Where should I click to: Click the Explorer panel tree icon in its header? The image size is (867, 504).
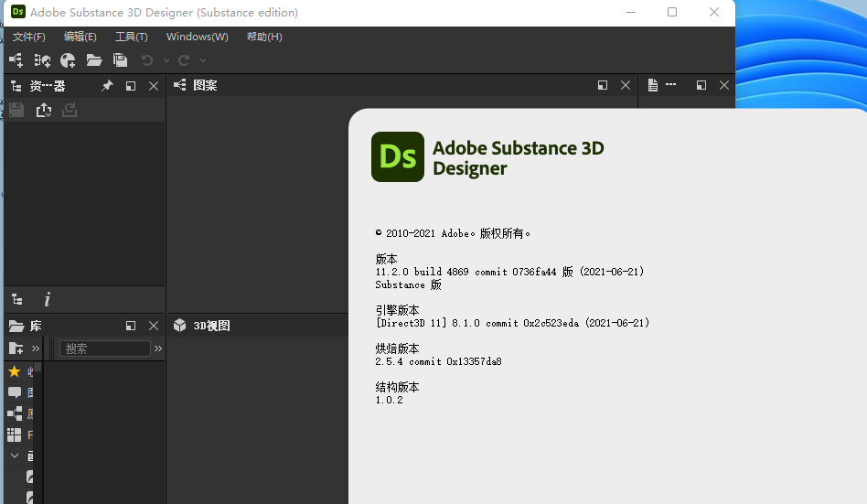pos(16,86)
